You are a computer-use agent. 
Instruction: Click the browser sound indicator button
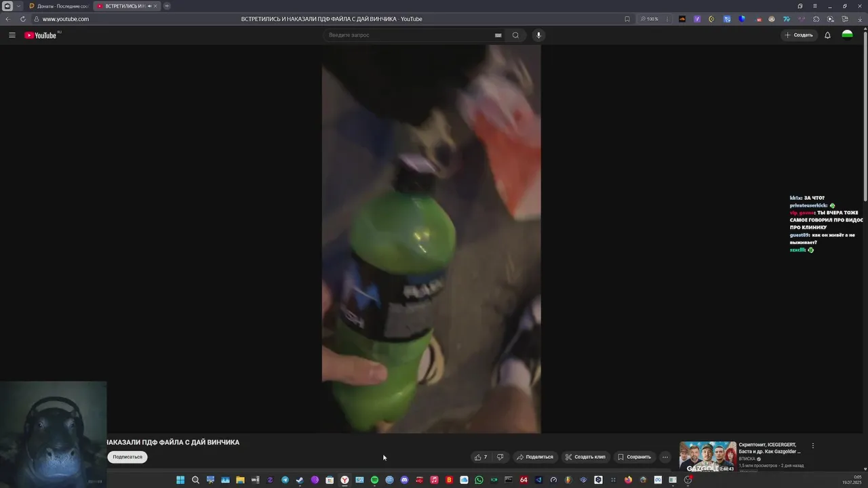7,6
